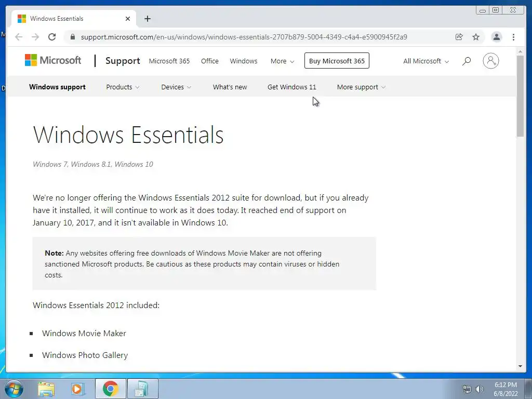Open a new tab with the plus button
Screen dimensions: 532x399
[x=147, y=19]
